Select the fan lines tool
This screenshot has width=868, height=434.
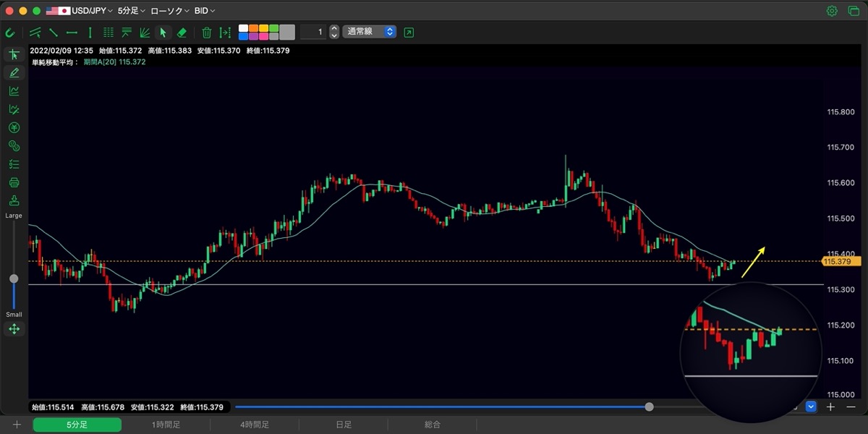[145, 33]
